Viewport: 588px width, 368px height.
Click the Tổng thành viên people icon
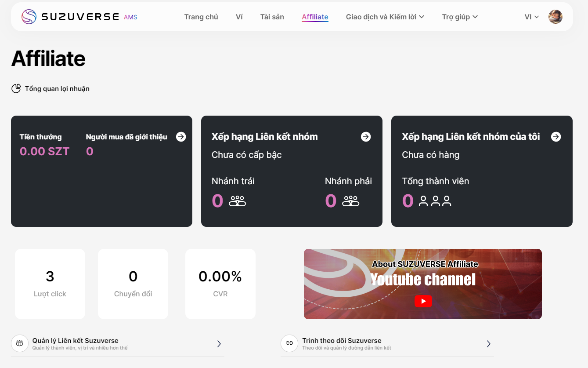tap(435, 201)
